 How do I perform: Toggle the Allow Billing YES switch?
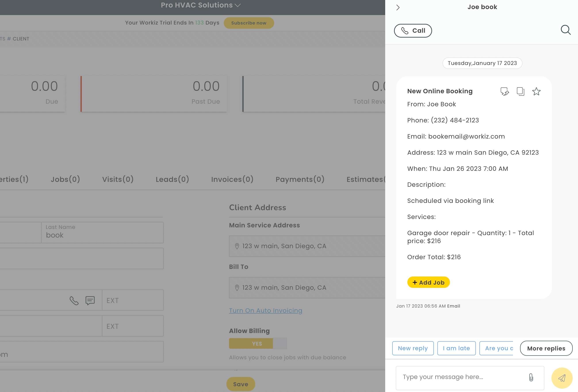258,343
